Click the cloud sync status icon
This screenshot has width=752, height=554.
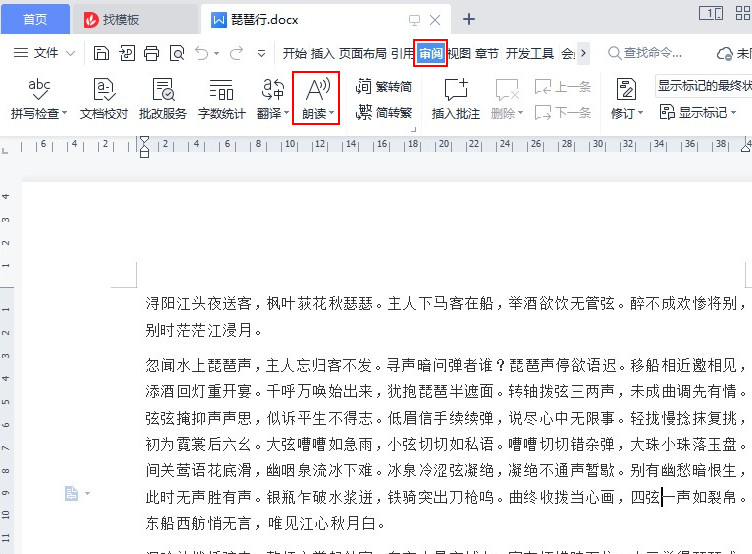click(724, 53)
